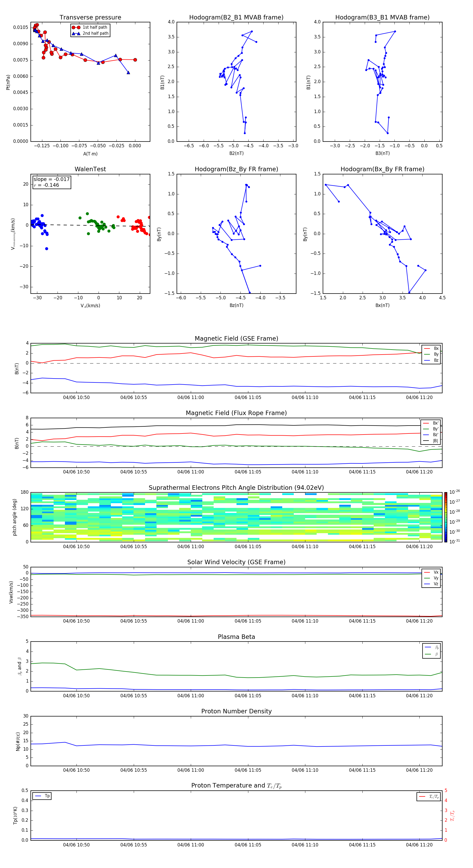The image size is (473, 868).
Task: Click the 'Bz' legend entry in GSE panel
Action: coord(431,360)
